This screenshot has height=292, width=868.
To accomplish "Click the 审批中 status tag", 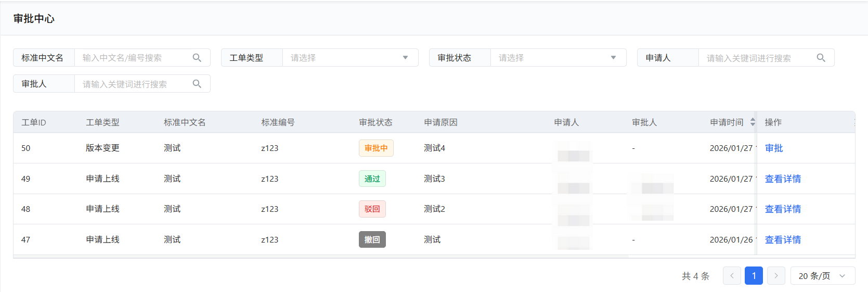I will [x=376, y=148].
